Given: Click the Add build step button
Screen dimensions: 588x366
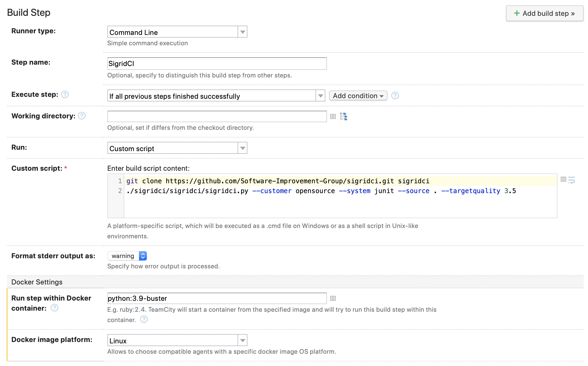Looking at the screenshot, I should [544, 13].
